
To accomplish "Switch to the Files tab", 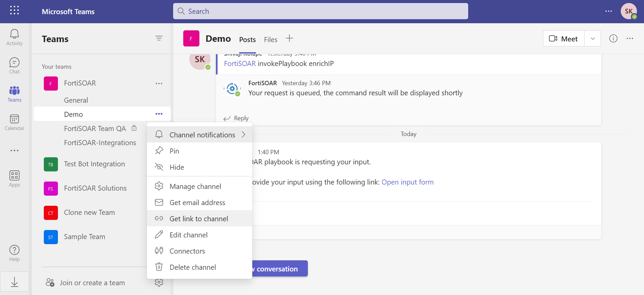I will coord(270,40).
